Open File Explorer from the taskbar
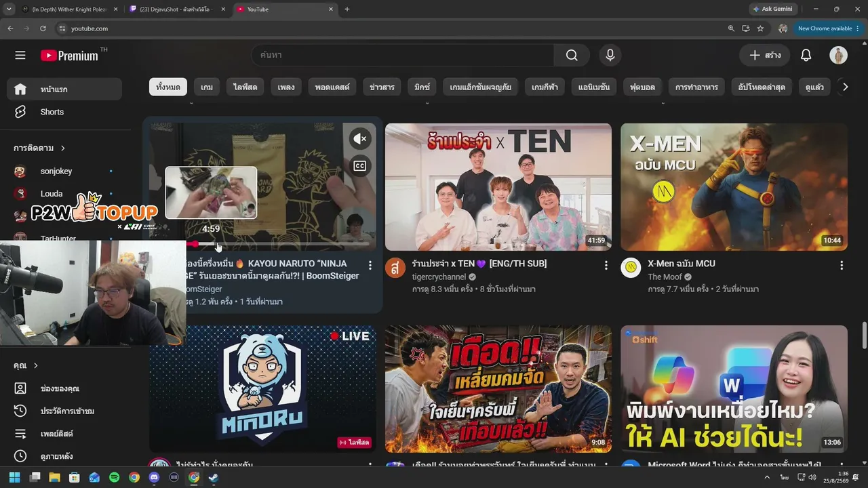This screenshot has width=868, height=488. (x=54, y=477)
